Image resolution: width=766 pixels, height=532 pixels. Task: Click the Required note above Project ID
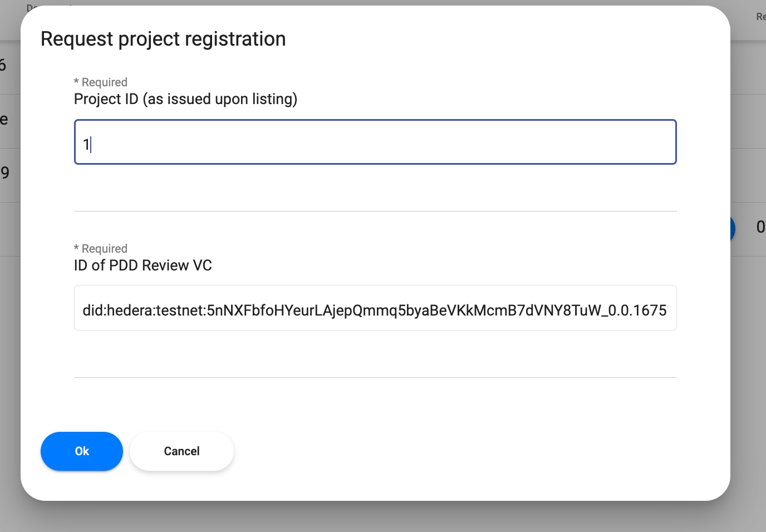(x=101, y=82)
